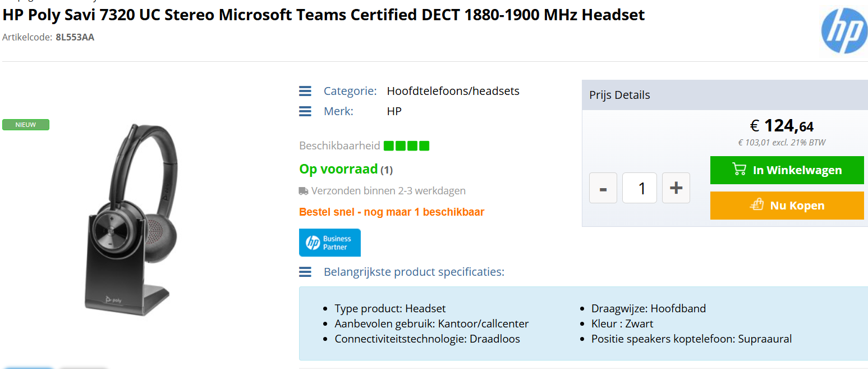Click Positie speakers koptelefoon: Supraaural spec
Viewport: 868px width, 369px height.
click(692, 339)
